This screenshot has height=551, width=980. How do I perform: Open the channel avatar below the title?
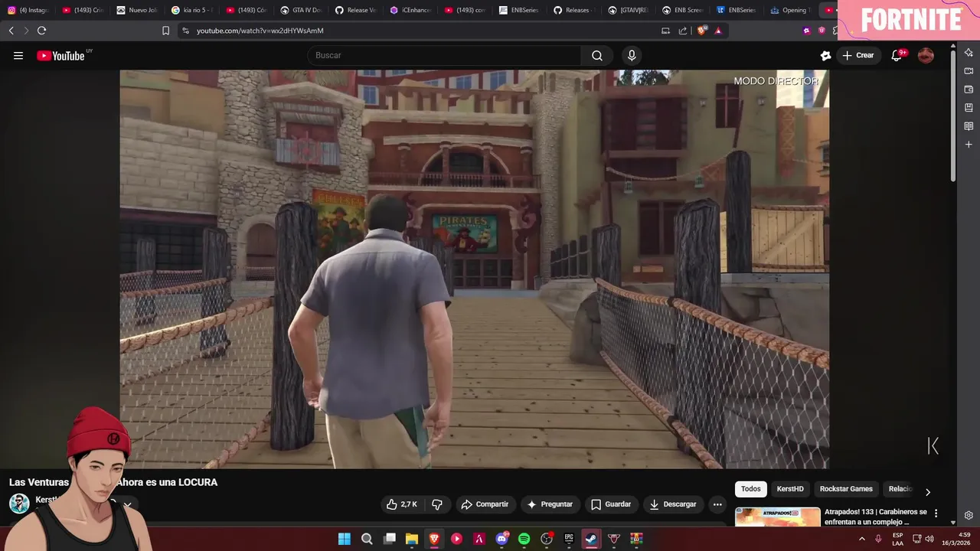click(19, 503)
